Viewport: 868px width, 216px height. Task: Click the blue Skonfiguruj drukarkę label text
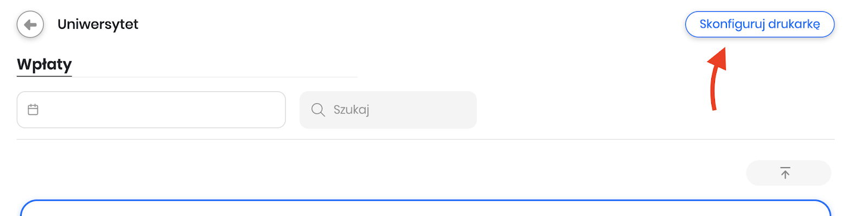(759, 24)
